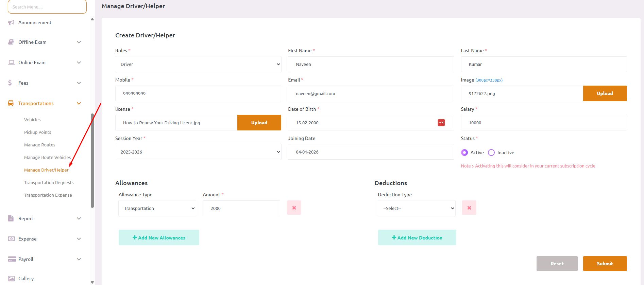The image size is (644, 285).
Task: Open Transportation Requests submenu item
Action: pos(49,183)
